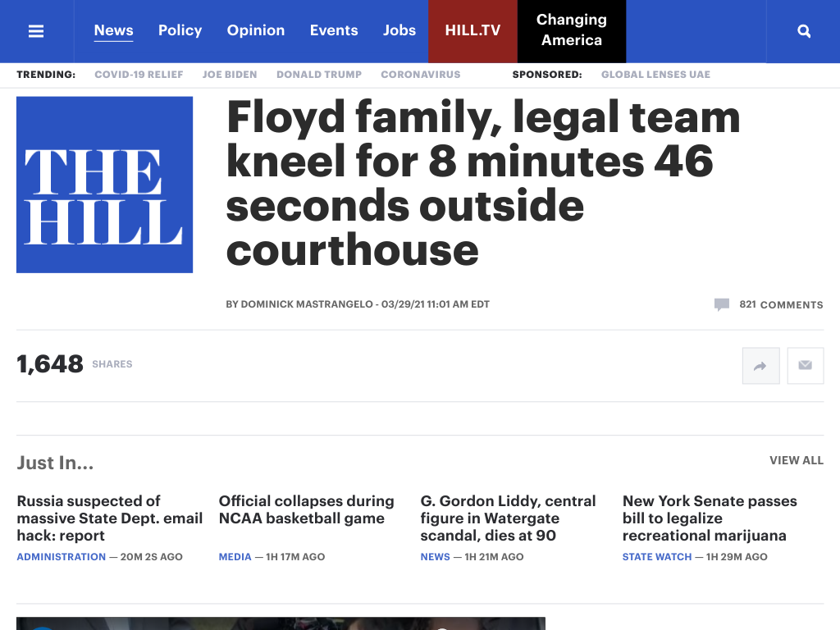Open the Jobs navigation link
This screenshot has width=840, height=630.
click(399, 30)
